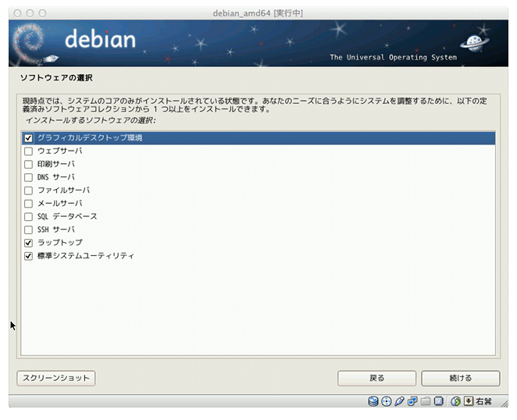The width and height of the screenshot is (517, 420).
Task: Click the mouse integration status icon
Action: coord(455,401)
